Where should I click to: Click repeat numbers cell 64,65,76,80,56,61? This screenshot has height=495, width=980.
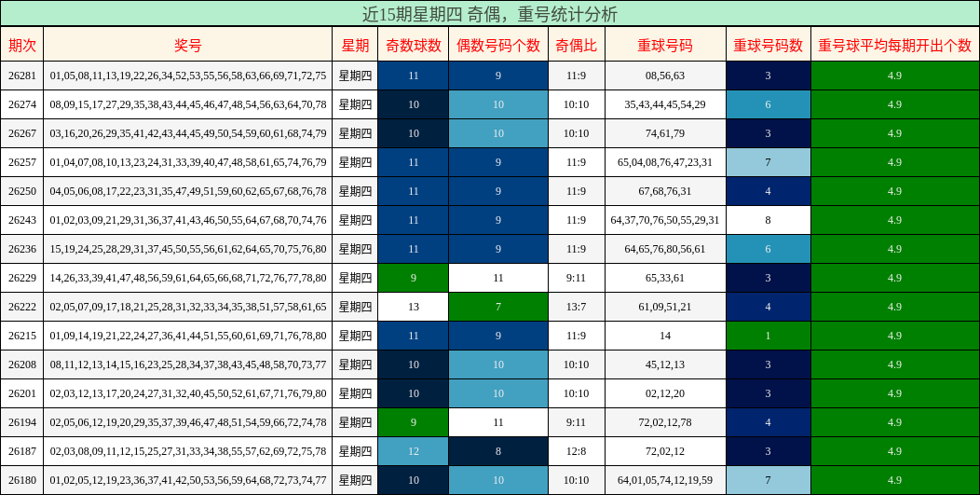(x=665, y=249)
